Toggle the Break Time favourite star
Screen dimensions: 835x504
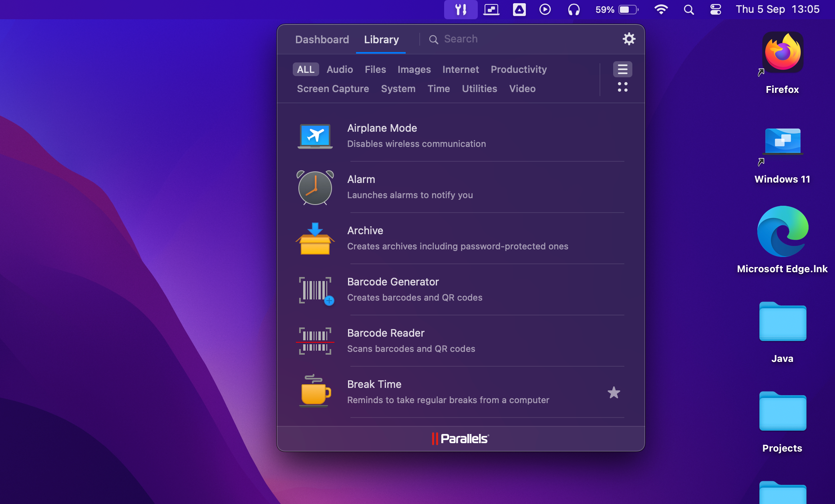tap(613, 392)
